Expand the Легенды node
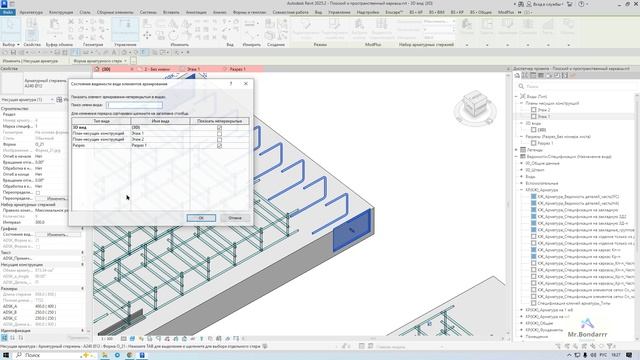The image size is (640, 360). pyautogui.click(x=517, y=150)
